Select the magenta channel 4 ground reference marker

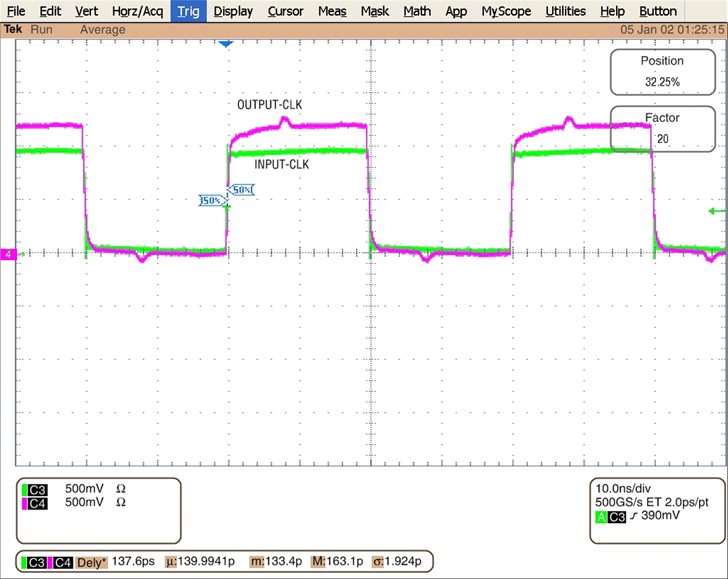coord(9,254)
